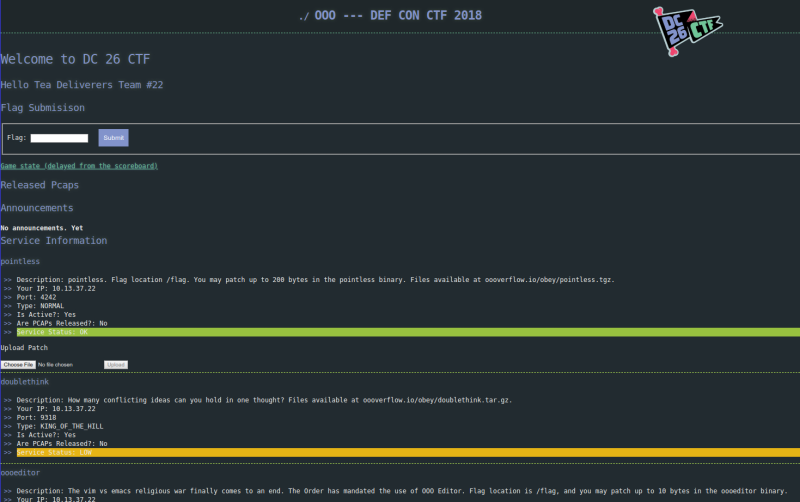Click the pointless service name

click(20, 261)
